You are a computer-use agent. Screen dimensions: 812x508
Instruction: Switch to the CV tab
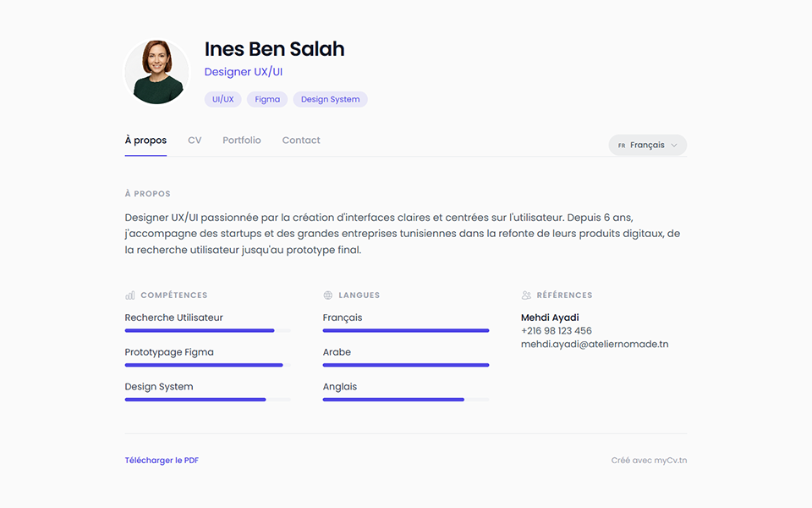[x=195, y=140]
